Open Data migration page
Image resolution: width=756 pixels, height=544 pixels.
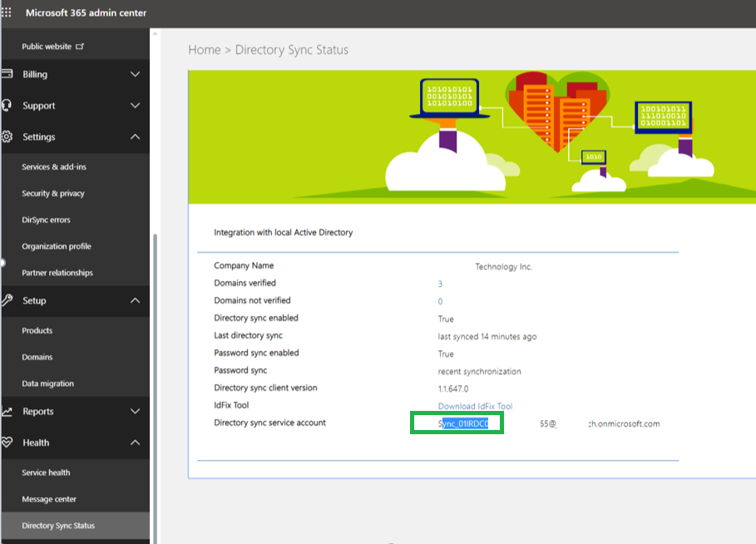point(47,384)
